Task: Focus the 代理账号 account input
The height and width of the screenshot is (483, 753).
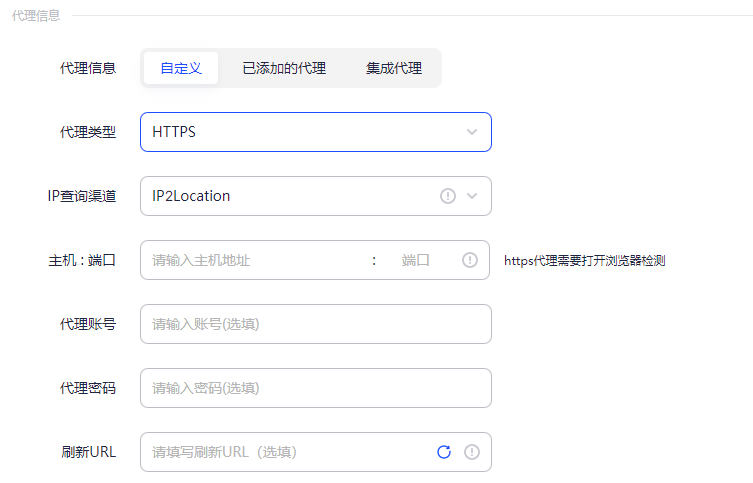Action: click(x=316, y=324)
